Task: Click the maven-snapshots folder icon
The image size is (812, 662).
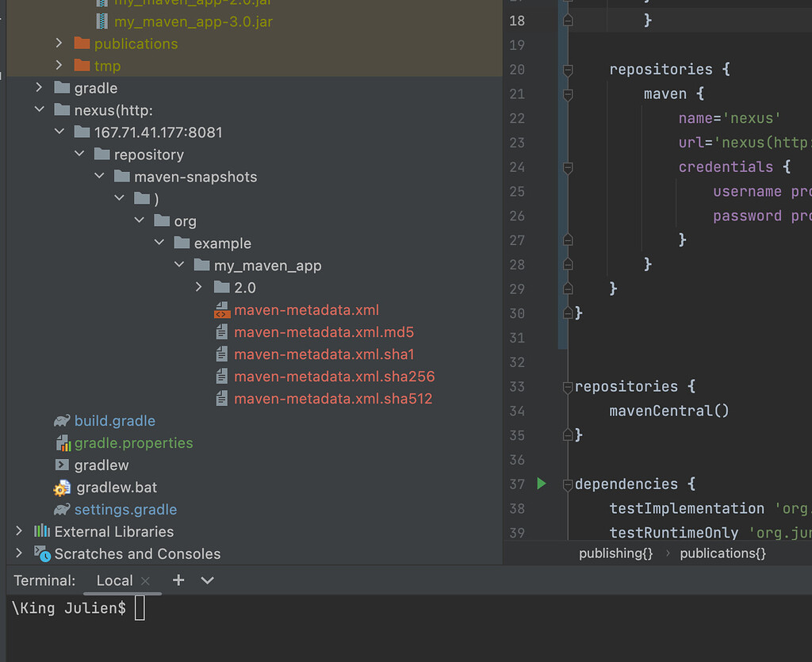Action: point(121,177)
